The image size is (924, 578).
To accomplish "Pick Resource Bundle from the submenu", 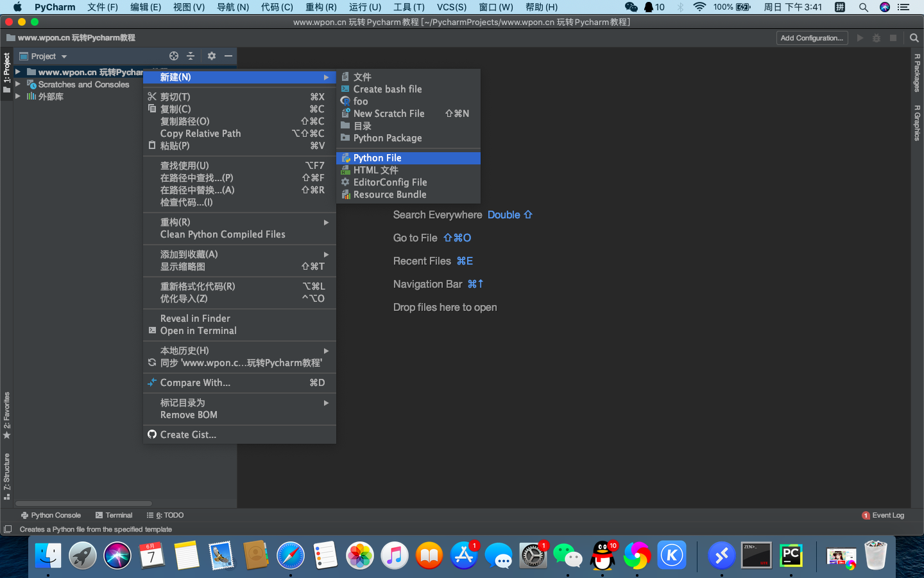I will [x=408, y=195].
